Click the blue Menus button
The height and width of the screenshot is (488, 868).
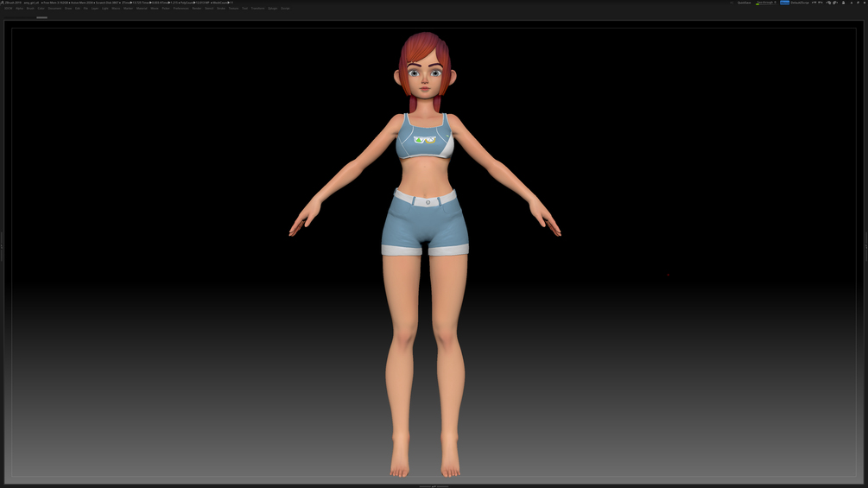tap(784, 3)
